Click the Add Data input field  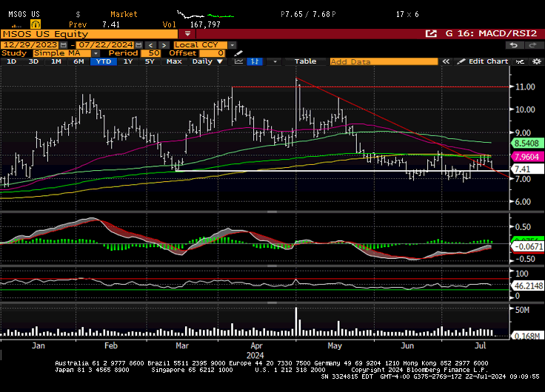click(384, 61)
